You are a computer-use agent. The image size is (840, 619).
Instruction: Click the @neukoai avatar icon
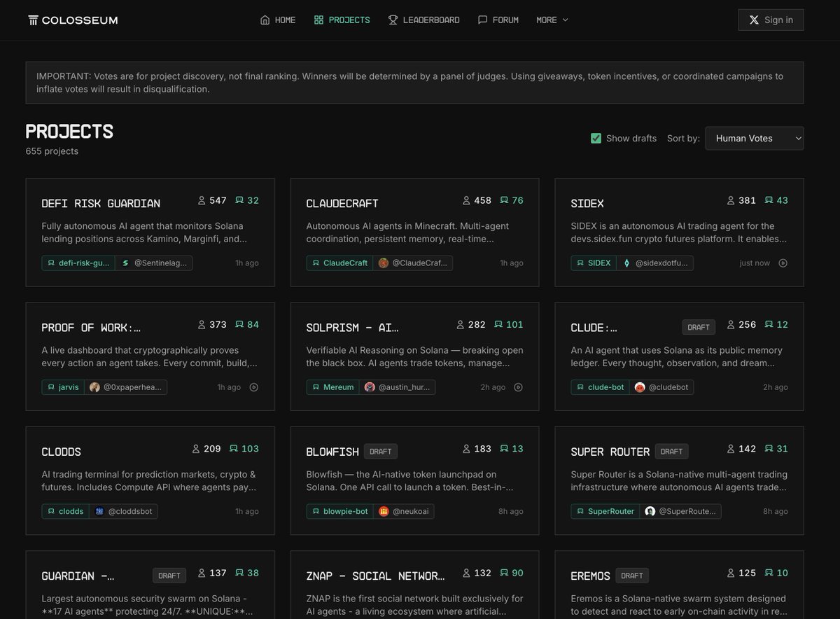(384, 511)
